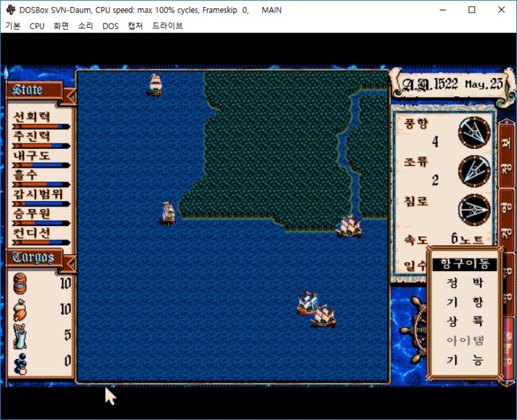
Task: Click the ship left of the coastline
Action: (x=168, y=213)
